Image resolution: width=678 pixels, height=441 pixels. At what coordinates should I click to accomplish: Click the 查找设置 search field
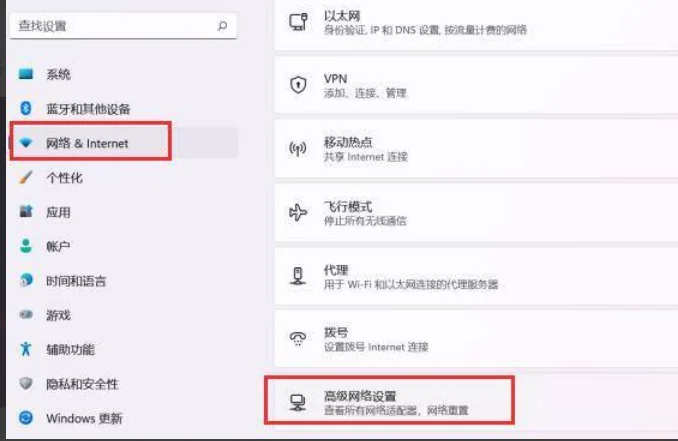(x=123, y=26)
